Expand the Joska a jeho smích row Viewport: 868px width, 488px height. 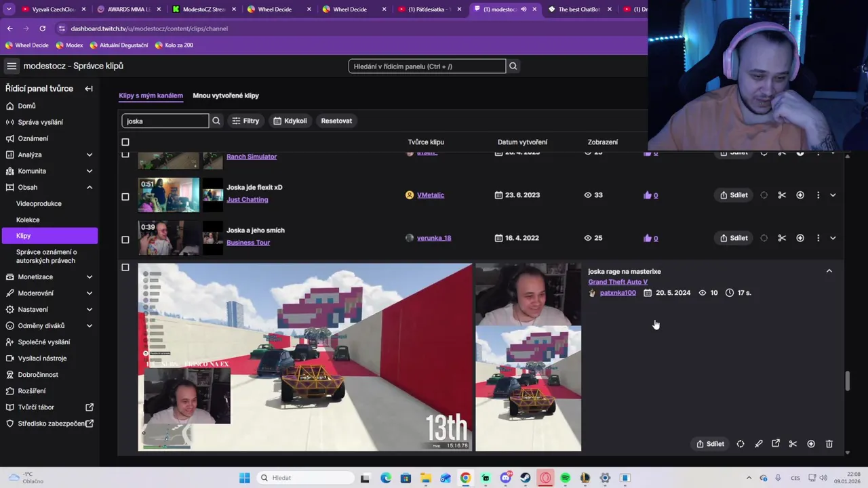pyautogui.click(x=833, y=238)
